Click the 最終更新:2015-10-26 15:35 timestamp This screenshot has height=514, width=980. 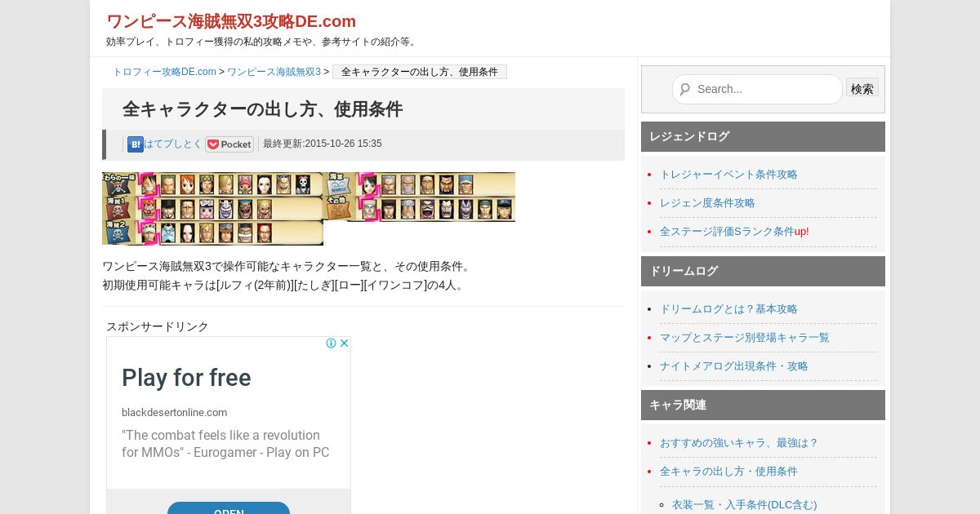(x=323, y=144)
